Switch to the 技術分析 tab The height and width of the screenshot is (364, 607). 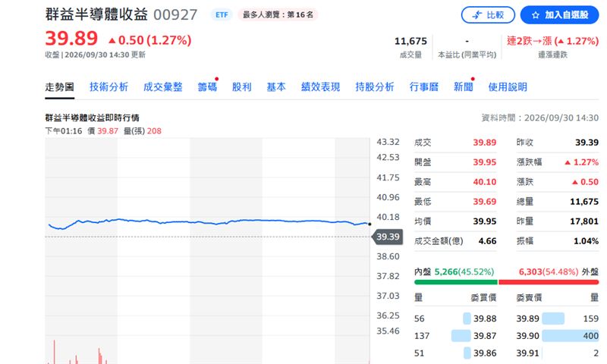109,87
